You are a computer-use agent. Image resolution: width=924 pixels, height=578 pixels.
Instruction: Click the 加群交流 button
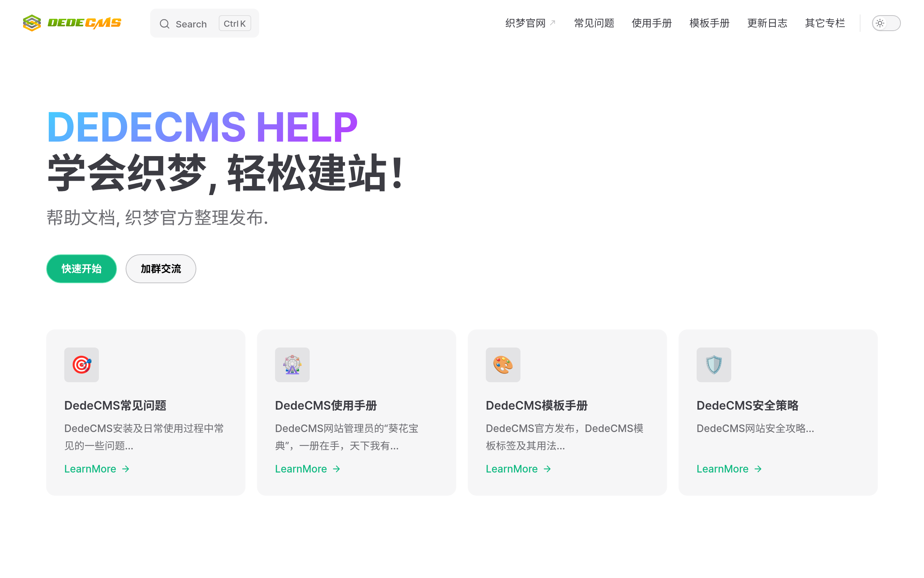161,269
